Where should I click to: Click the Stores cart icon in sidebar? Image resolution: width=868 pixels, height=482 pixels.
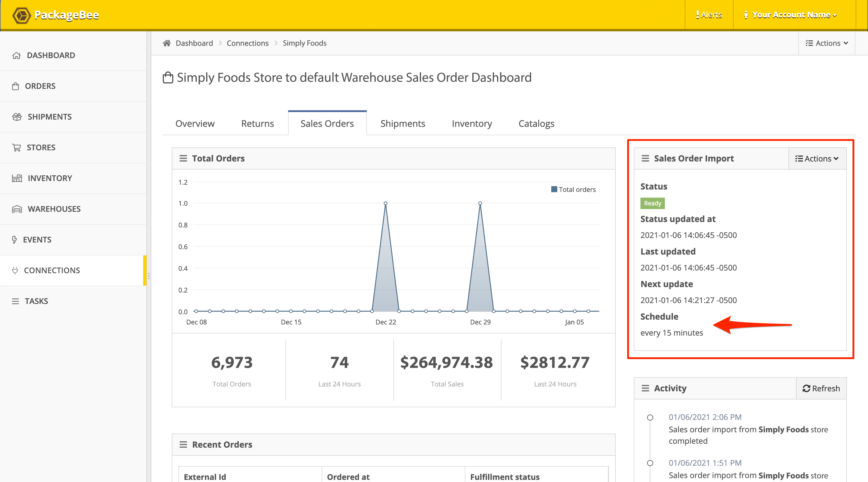tap(17, 148)
